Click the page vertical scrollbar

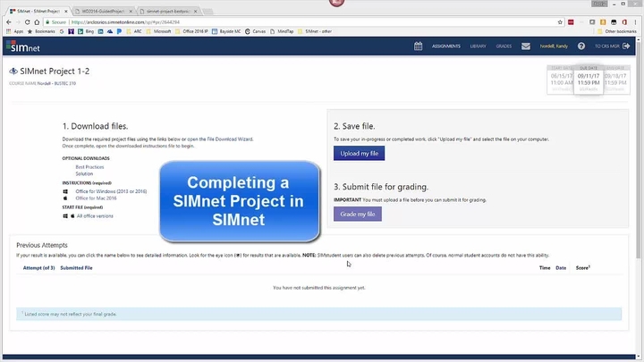pyautogui.click(x=638, y=152)
